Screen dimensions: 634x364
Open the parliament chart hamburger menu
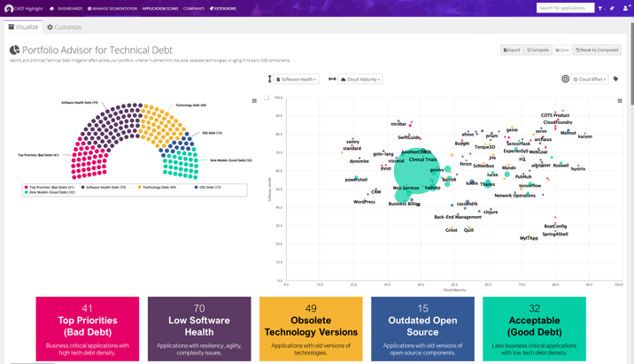tap(254, 101)
